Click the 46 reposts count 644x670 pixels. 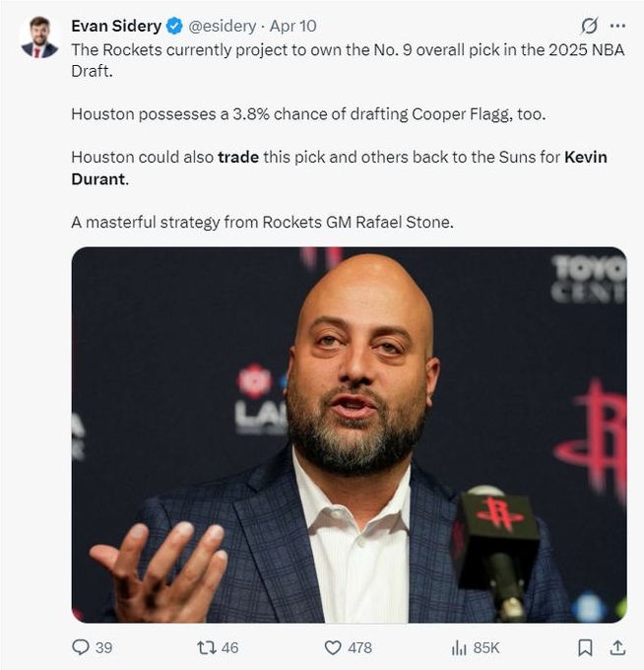click(x=230, y=647)
